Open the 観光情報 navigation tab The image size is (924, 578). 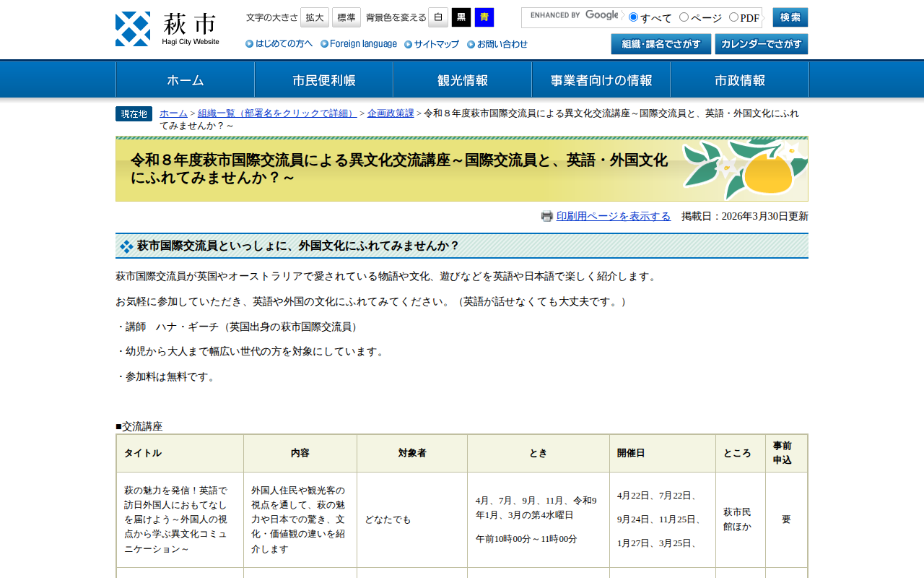coord(462,80)
